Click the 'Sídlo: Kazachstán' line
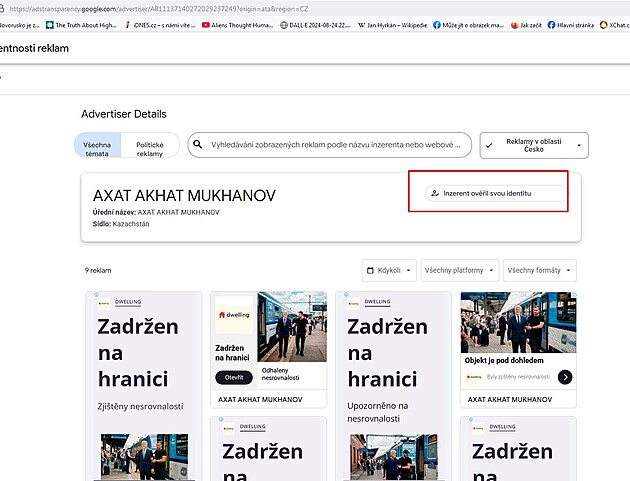The image size is (630, 481). coord(121,224)
